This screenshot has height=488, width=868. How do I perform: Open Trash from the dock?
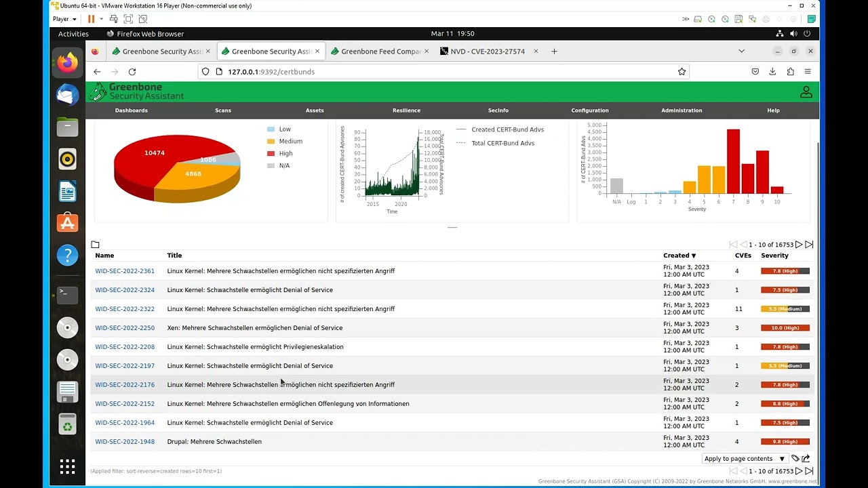tap(67, 425)
